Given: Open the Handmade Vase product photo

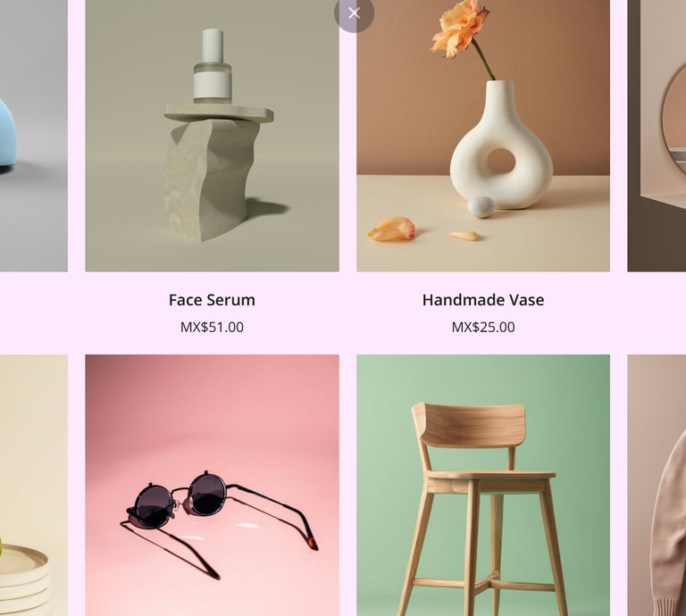Looking at the screenshot, I should click(483, 136).
